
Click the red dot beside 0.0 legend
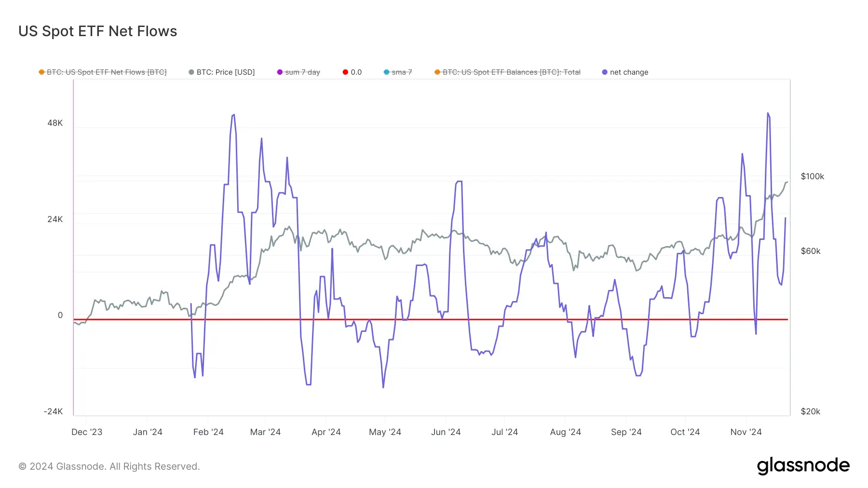[x=345, y=72]
